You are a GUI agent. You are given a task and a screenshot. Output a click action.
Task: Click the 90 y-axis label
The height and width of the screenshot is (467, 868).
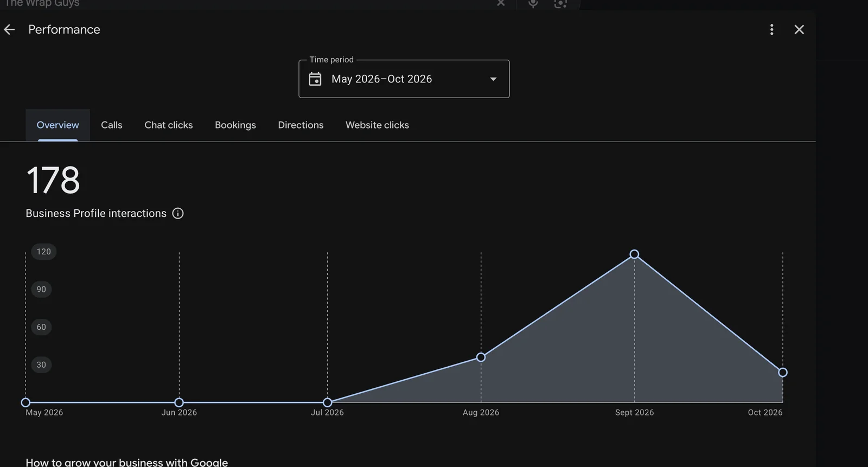41,289
